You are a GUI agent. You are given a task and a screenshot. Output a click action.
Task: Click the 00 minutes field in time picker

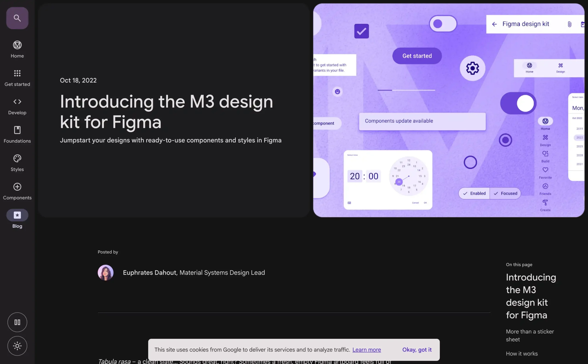(x=373, y=176)
